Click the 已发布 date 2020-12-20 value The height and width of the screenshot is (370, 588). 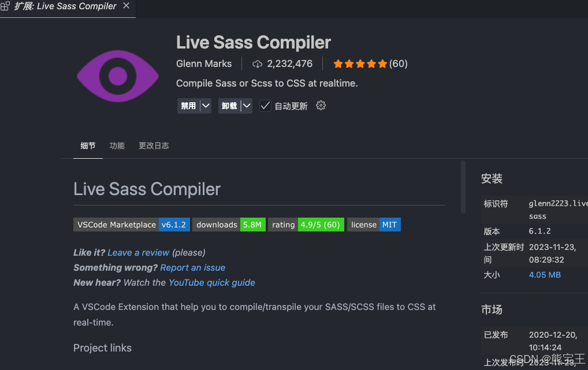click(553, 341)
